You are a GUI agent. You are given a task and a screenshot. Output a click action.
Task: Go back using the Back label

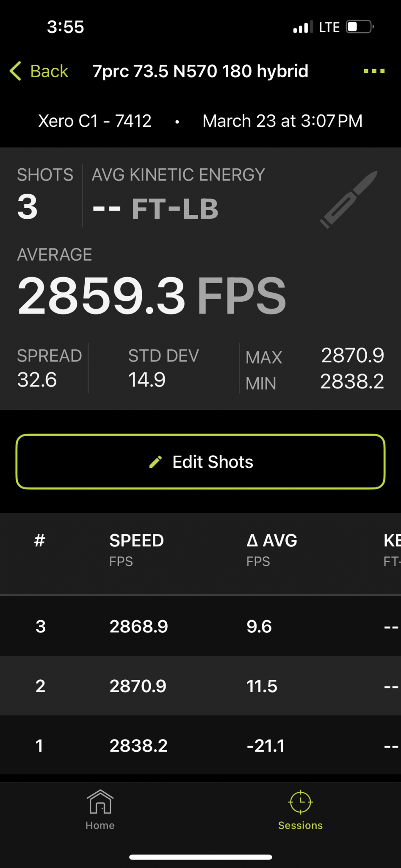click(49, 71)
